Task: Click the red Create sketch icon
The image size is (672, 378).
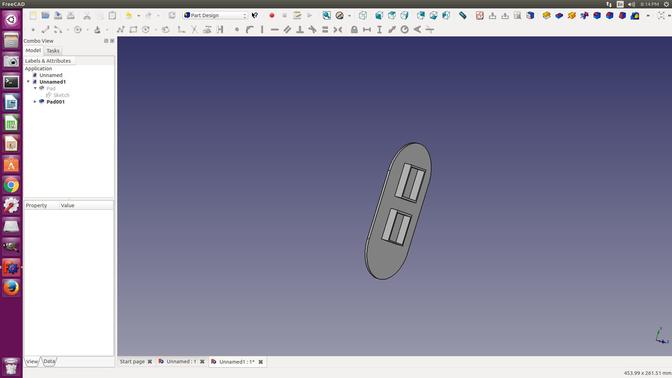Action: (480, 15)
